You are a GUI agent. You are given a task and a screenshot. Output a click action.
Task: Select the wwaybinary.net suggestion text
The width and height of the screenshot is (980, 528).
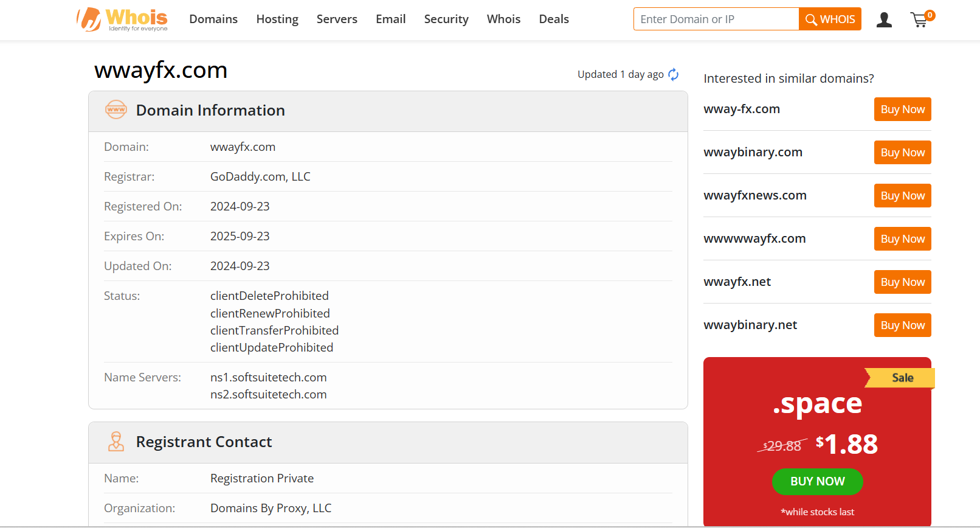(750, 325)
